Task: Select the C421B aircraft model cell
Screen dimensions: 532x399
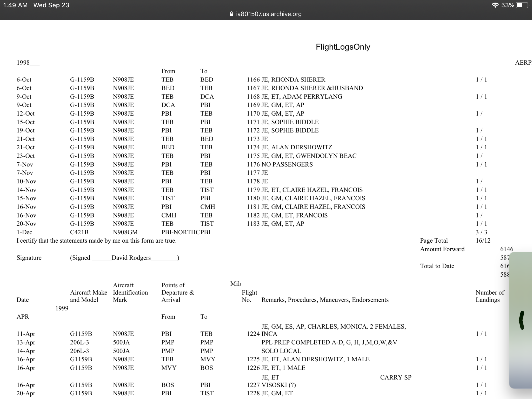Action: pyautogui.click(x=79, y=232)
